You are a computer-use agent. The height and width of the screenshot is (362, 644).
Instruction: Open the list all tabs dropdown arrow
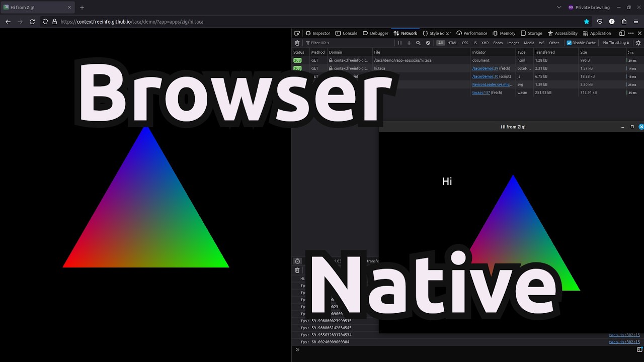pyautogui.click(x=559, y=8)
